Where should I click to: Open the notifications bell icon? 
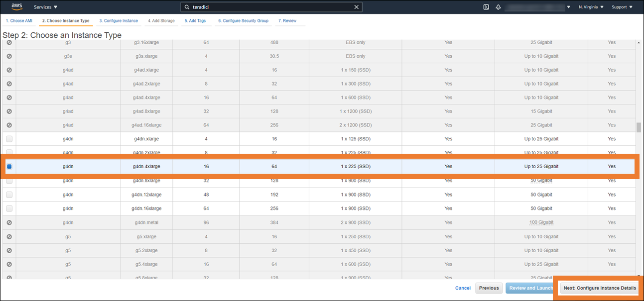click(498, 7)
